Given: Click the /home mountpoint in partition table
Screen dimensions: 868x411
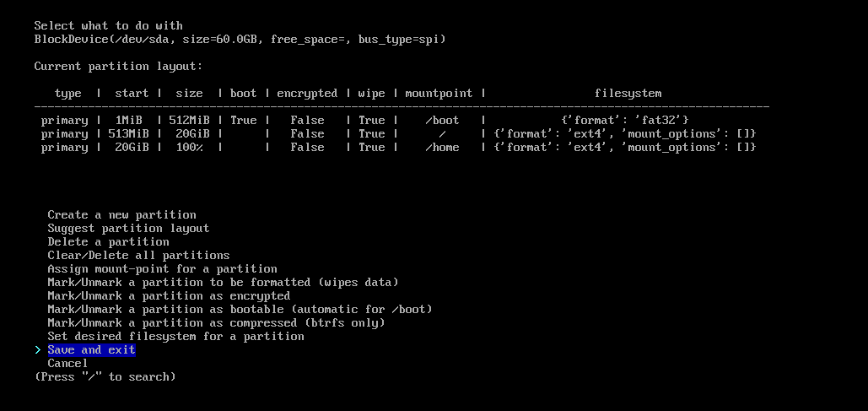Looking at the screenshot, I should click(x=442, y=148).
